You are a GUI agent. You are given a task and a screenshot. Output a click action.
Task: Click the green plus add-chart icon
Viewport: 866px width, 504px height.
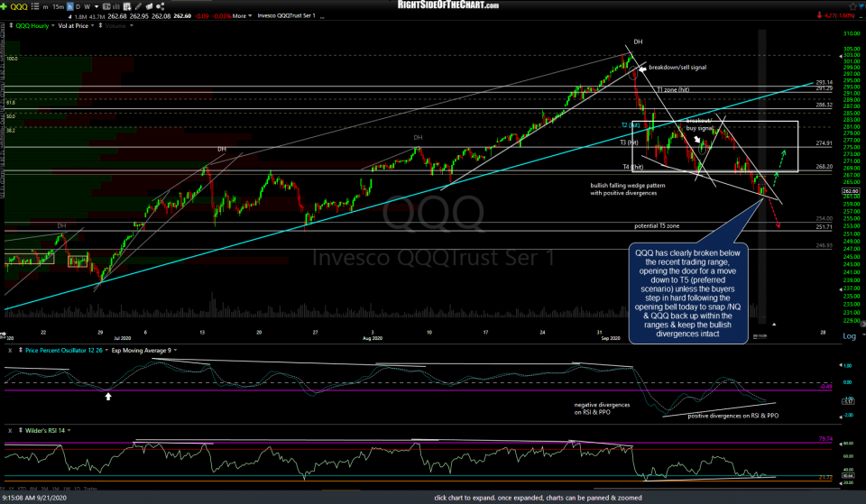[x=4, y=6]
